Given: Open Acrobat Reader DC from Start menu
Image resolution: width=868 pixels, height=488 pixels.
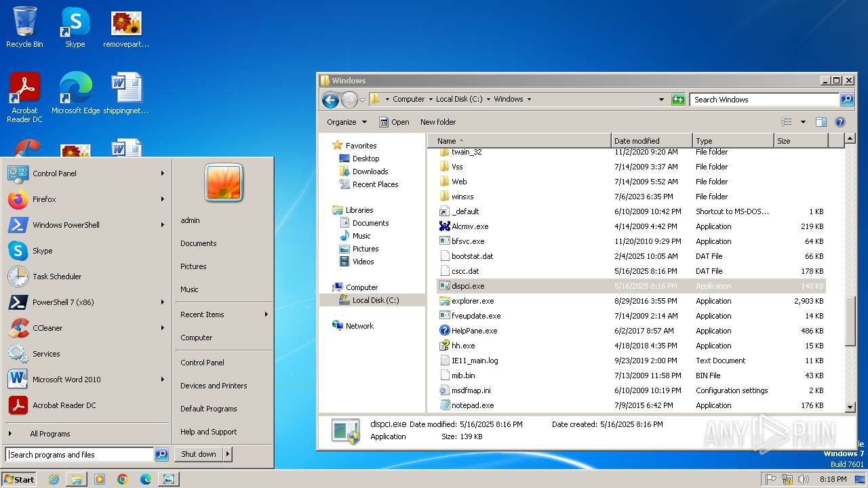Looking at the screenshot, I should tap(86, 405).
